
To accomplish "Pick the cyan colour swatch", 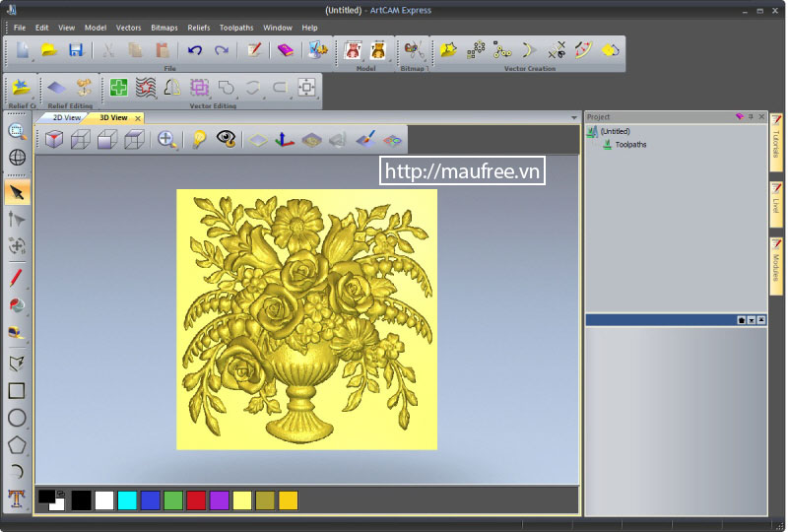I will pyautogui.click(x=127, y=500).
